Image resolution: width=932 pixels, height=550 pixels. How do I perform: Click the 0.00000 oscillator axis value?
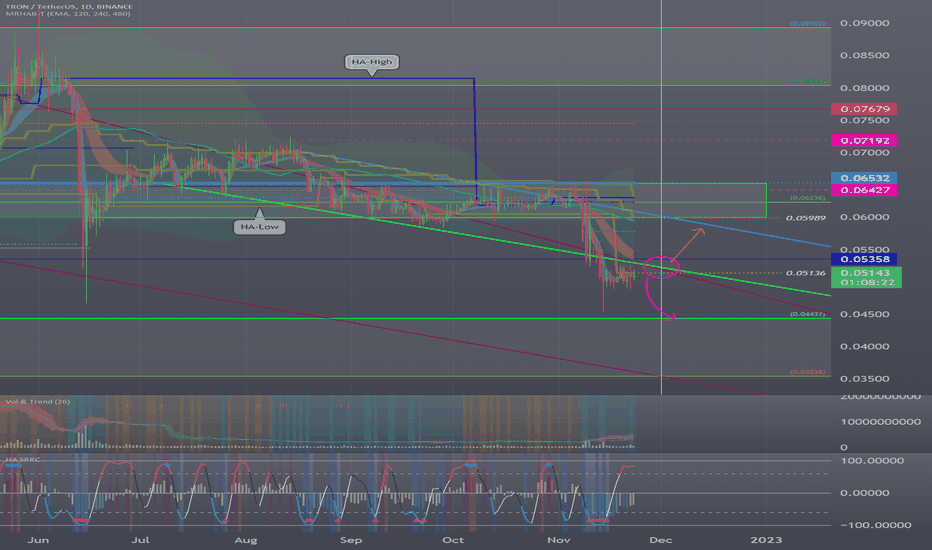point(864,493)
